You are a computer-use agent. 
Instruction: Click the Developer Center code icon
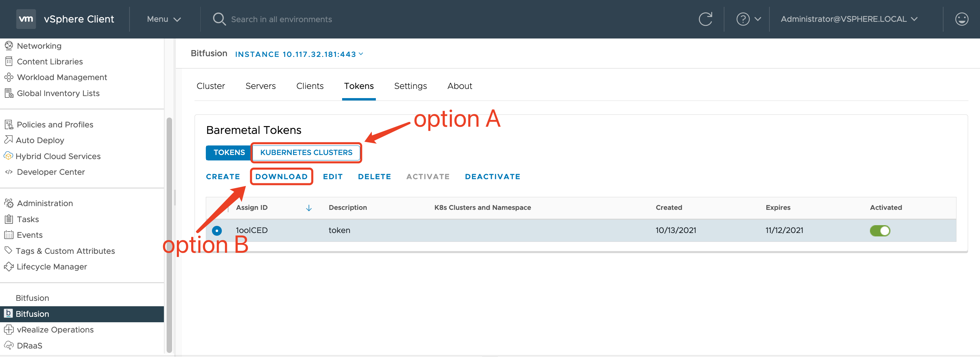pos(9,172)
